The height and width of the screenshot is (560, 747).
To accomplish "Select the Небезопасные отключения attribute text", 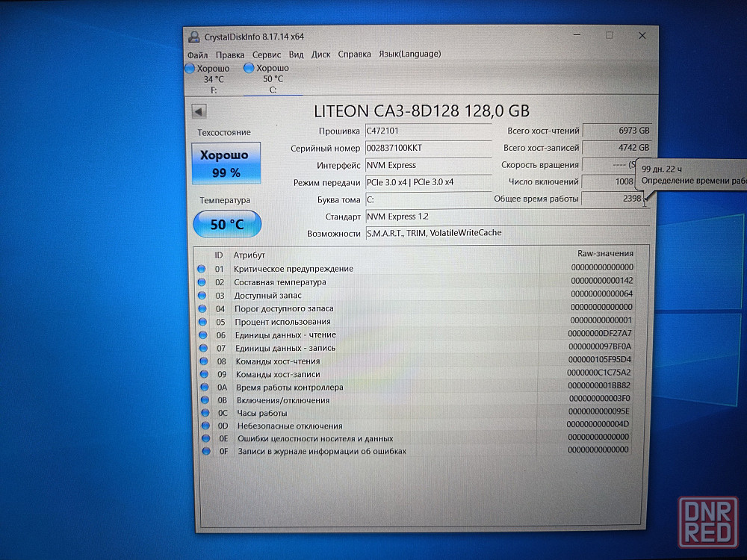I will point(290,426).
